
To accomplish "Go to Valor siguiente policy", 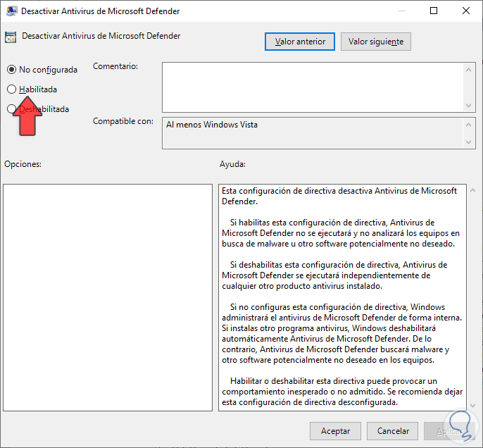I will [376, 42].
